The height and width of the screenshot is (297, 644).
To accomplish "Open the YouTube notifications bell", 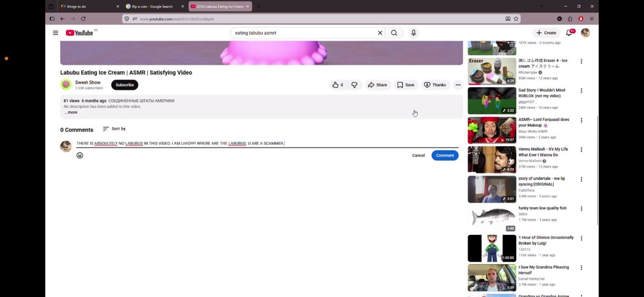I will point(569,33).
